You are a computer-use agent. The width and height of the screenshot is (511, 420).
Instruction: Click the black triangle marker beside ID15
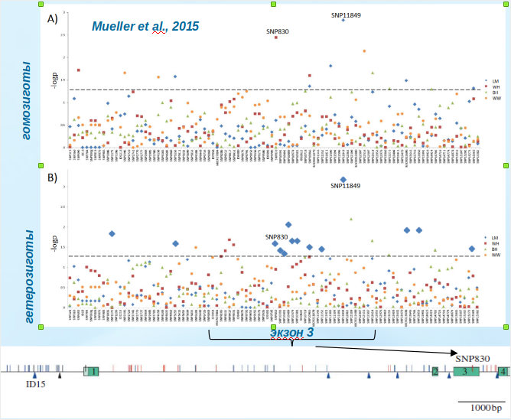[60, 376]
